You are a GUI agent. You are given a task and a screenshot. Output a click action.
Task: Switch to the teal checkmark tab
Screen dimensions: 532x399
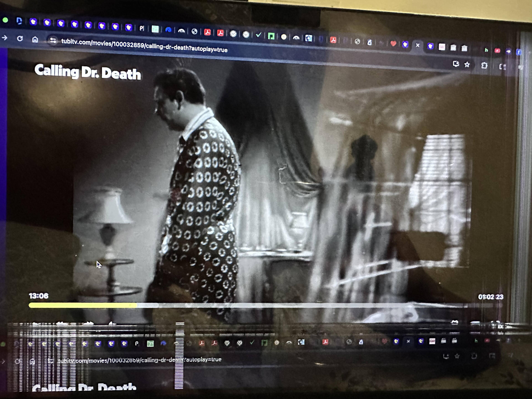[x=259, y=35]
